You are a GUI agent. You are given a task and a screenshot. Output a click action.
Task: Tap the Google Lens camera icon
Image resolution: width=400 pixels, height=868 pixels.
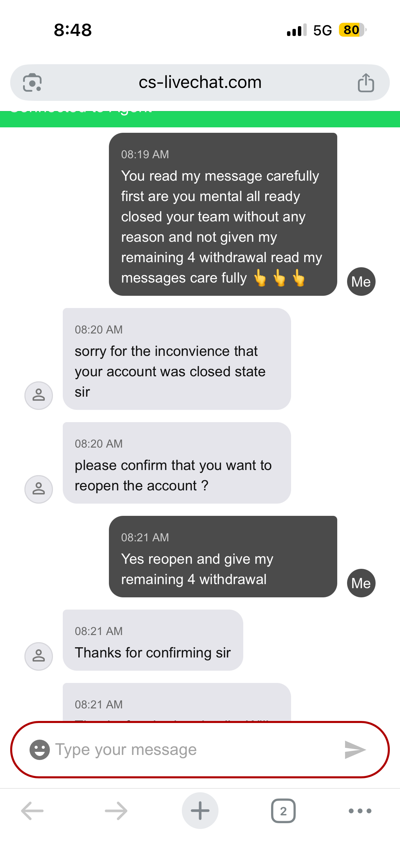[32, 83]
